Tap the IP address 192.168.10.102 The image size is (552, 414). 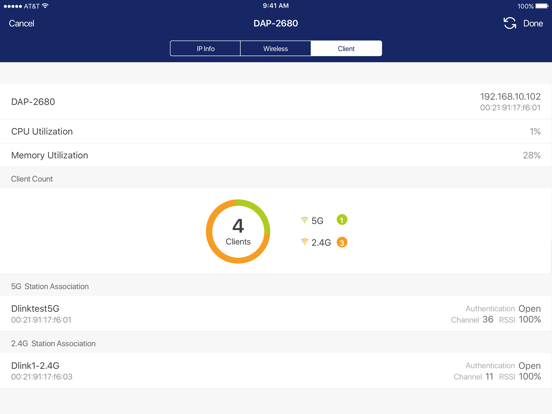tap(510, 96)
